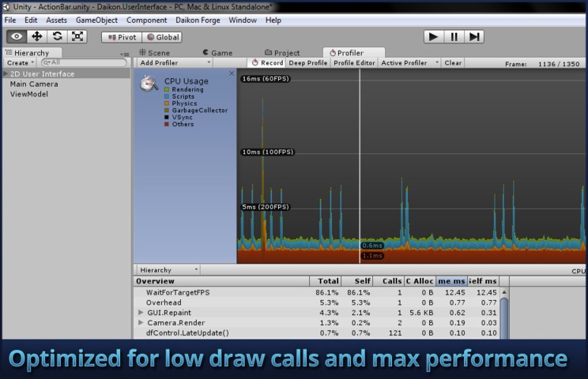Toggle the GarbageCollector color swatch

(x=167, y=110)
